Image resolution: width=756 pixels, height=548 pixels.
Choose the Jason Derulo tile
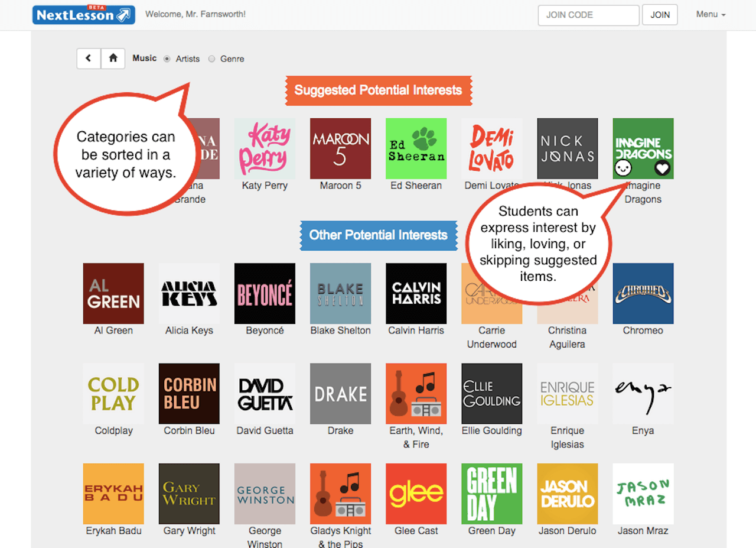(x=567, y=494)
